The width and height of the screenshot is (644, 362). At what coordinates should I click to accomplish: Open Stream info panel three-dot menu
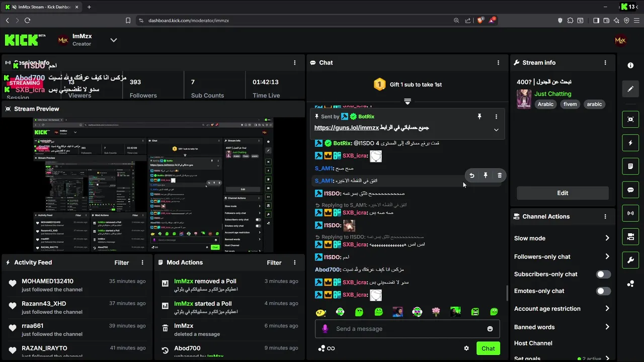tap(605, 63)
